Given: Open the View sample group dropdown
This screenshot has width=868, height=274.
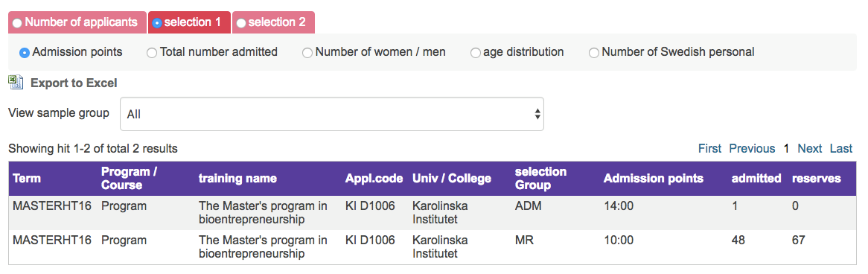Looking at the screenshot, I should click(331, 114).
